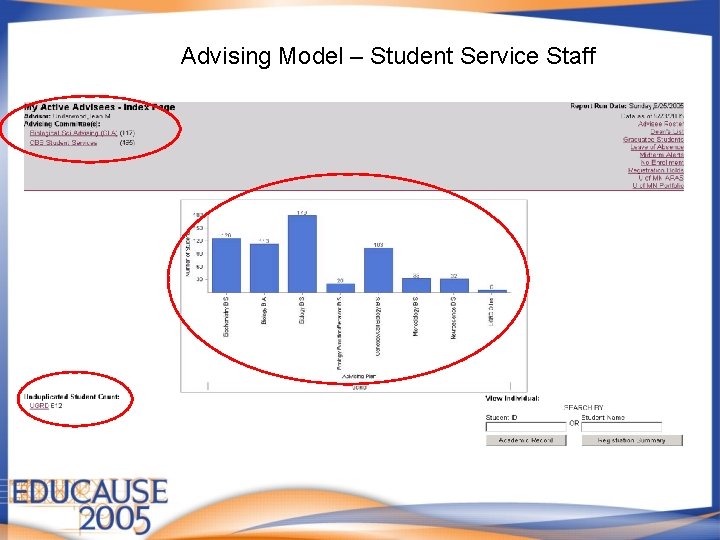
Task: Click the 'View Individual:' label
Action: click(x=512, y=398)
